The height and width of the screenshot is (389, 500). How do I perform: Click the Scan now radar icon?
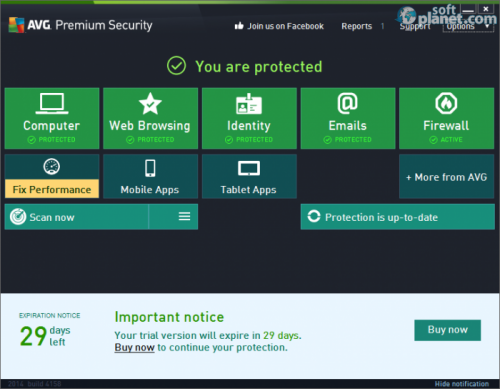[18, 217]
